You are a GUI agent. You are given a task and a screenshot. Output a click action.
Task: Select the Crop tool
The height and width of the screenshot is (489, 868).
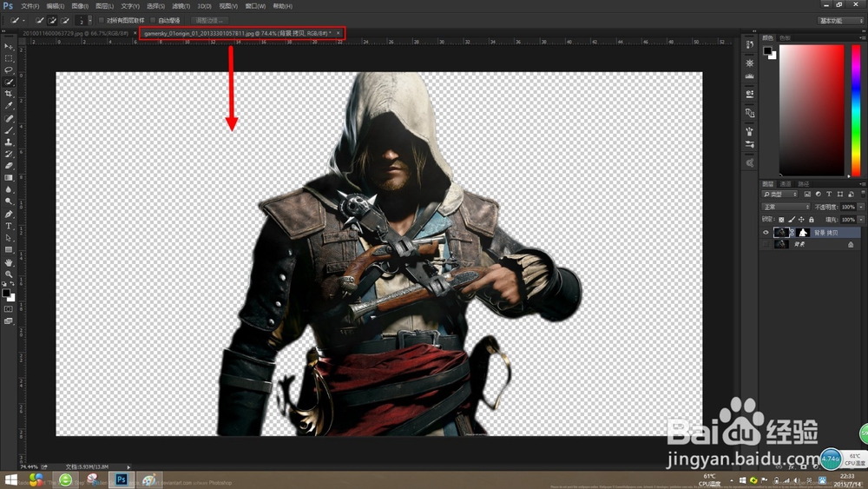point(9,94)
